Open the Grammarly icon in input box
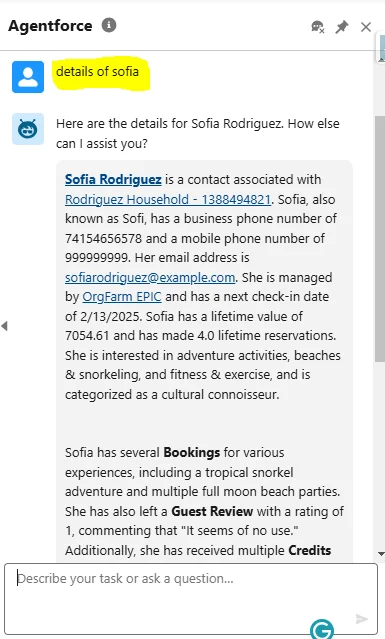Image resolution: width=385 pixels, height=639 pixels. (x=322, y=629)
